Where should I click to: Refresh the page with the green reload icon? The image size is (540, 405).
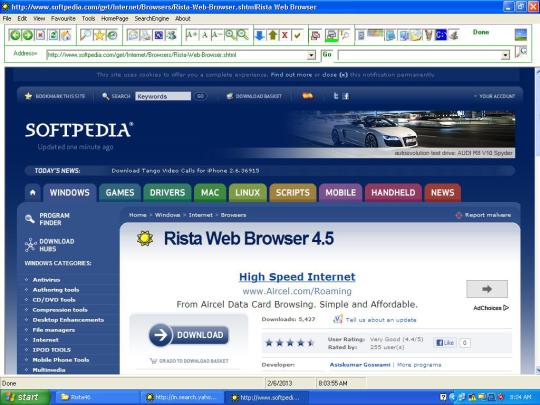click(53, 35)
